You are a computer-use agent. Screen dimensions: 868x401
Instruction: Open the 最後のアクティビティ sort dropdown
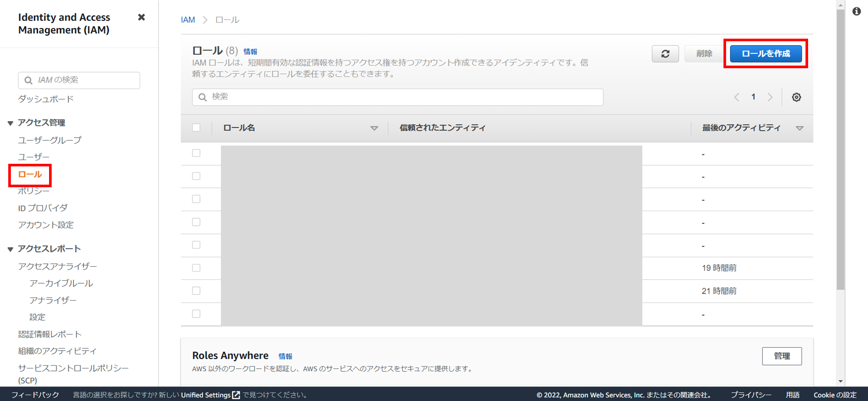coord(801,128)
